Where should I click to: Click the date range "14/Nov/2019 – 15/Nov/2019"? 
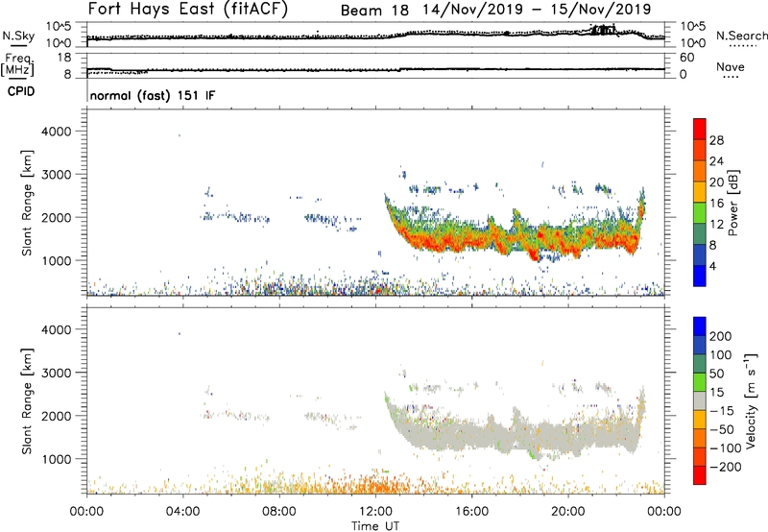click(x=537, y=10)
